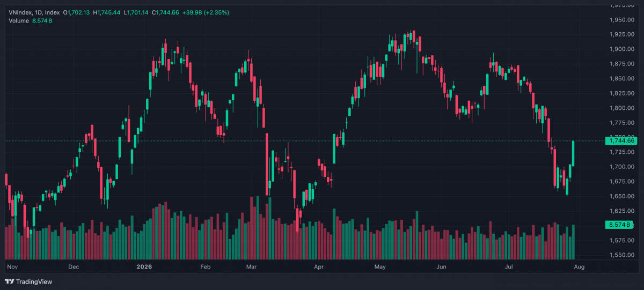Image resolution: width=644 pixels, height=290 pixels.
Task: Click the 2026 label on time axis
Action: 144,266
